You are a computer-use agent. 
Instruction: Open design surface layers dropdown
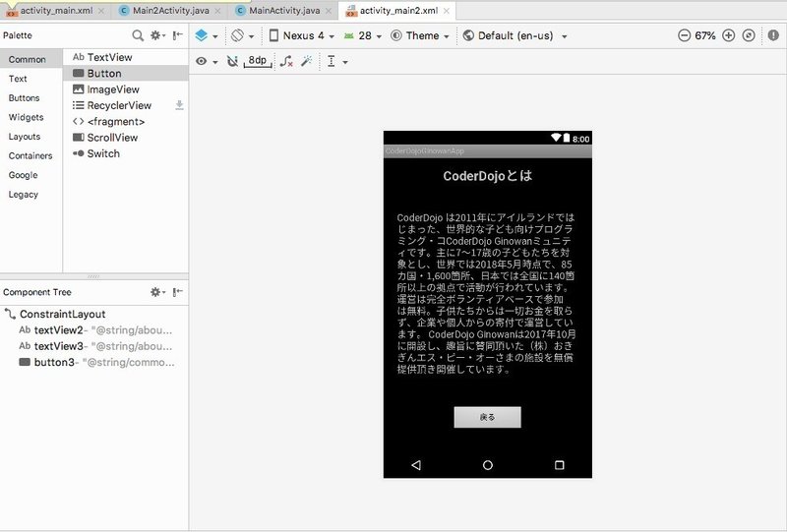[207, 35]
